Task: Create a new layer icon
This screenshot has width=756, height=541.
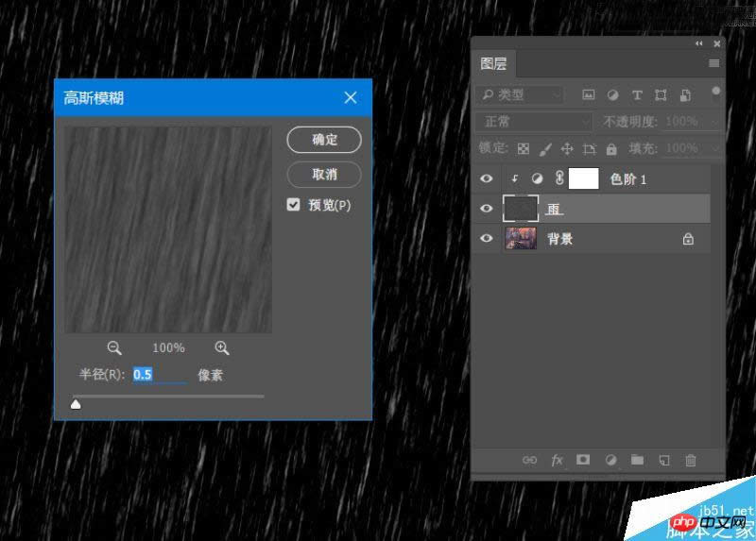Action: pyautogui.click(x=663, y=460)
